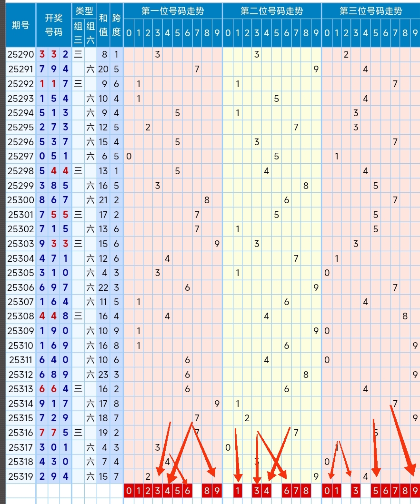The height and width of the screenshot is (504, 420).
Task: Click issue number 25295
Action: pyautogui.click(x=20, y=127)
